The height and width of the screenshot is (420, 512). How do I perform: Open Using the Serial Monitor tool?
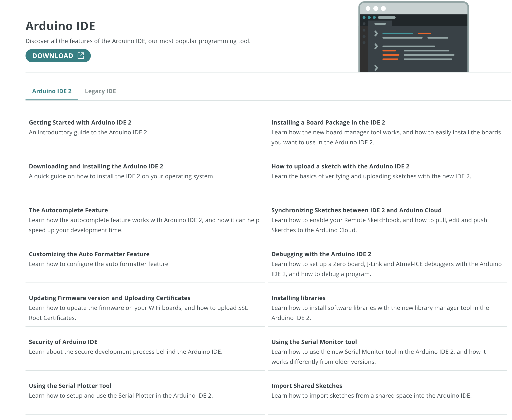[x=314, y=342]
